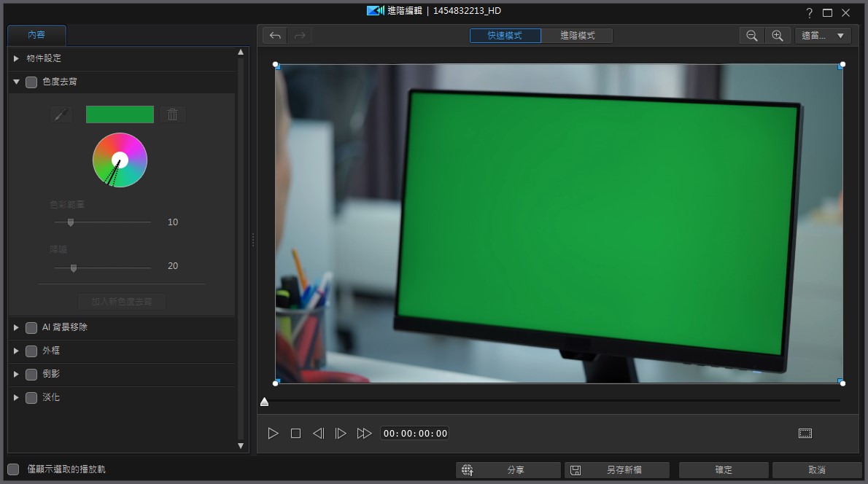Click the stop playback button

(x=295, y=434)
